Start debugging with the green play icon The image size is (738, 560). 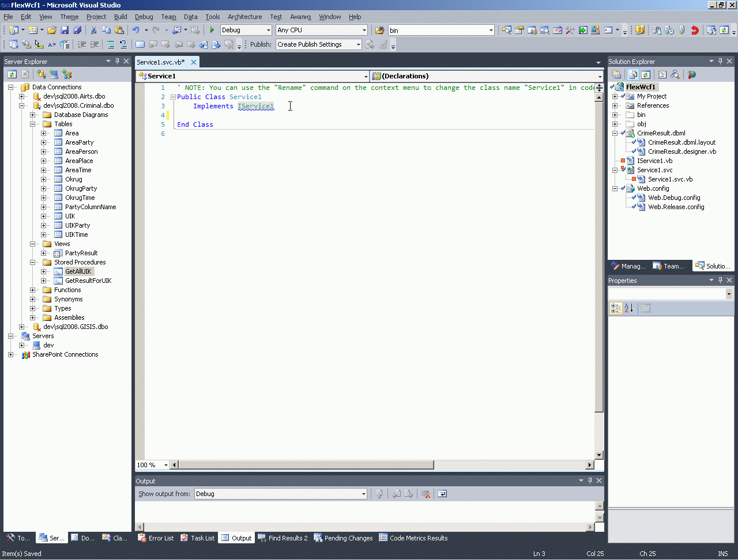212,30
